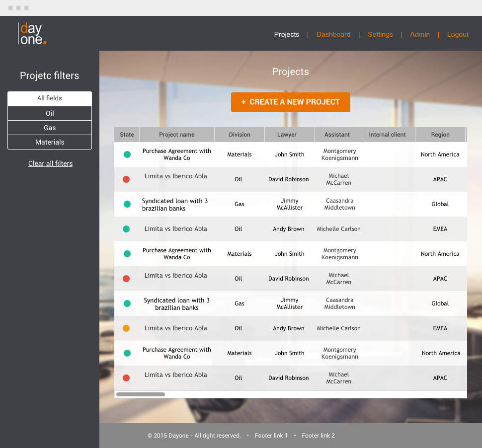Click the Day One logo

pyautogui.click(x=32, y=34)
